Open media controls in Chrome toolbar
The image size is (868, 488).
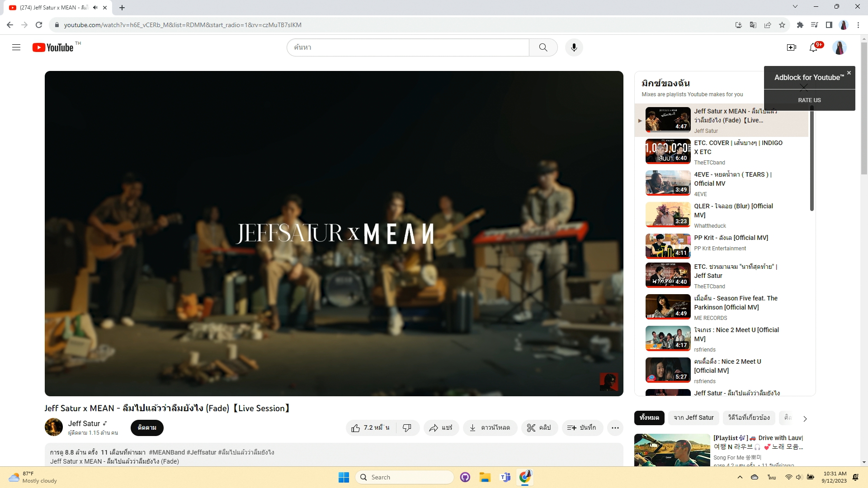[814, 25]
